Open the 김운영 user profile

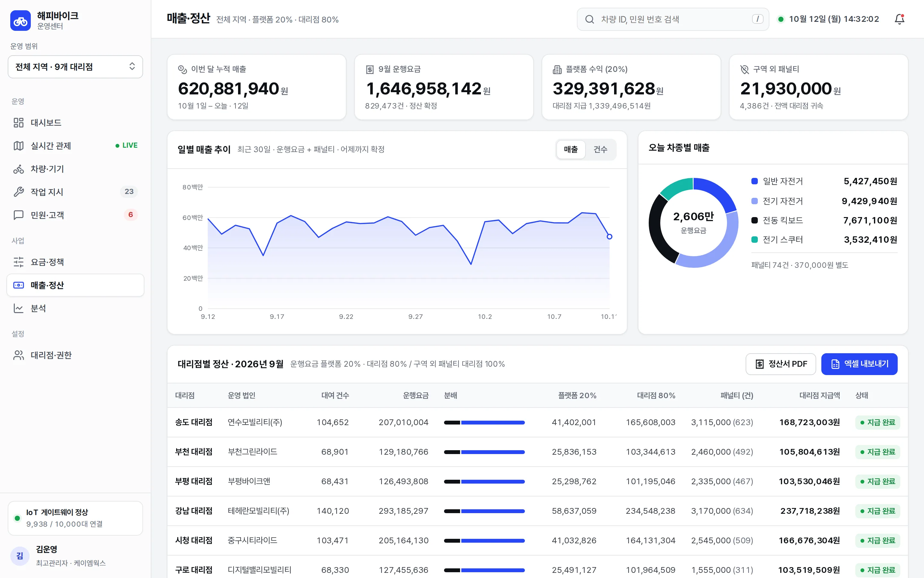75,556
